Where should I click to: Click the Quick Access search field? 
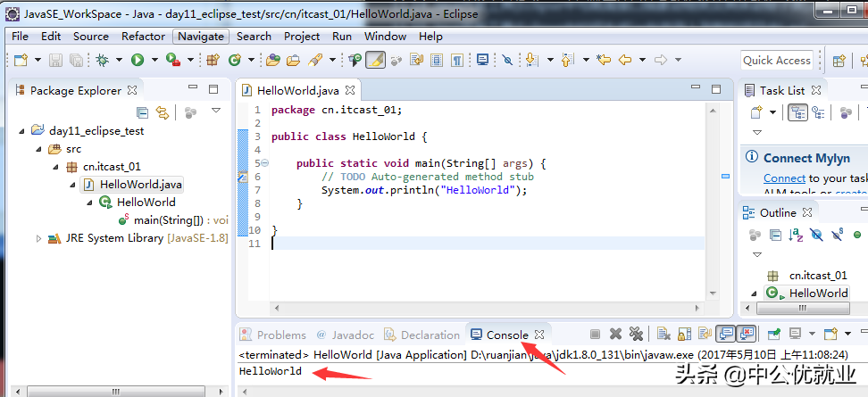pos(777,61)
